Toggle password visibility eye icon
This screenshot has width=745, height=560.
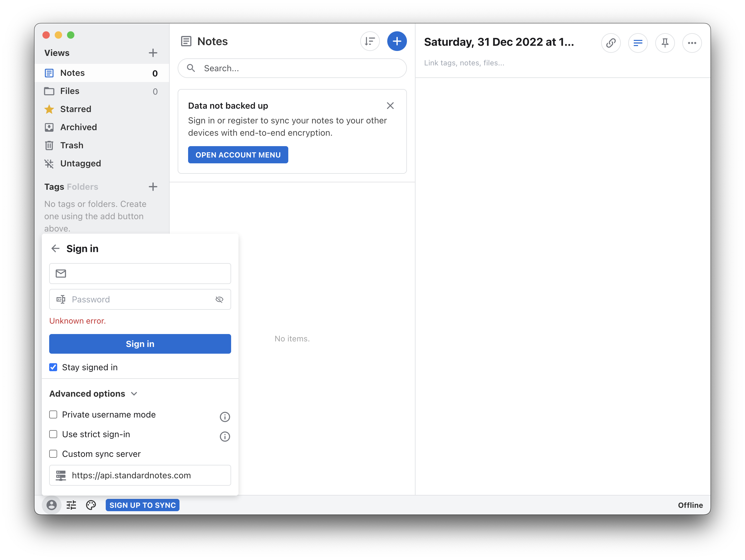[x=219, y=299]
